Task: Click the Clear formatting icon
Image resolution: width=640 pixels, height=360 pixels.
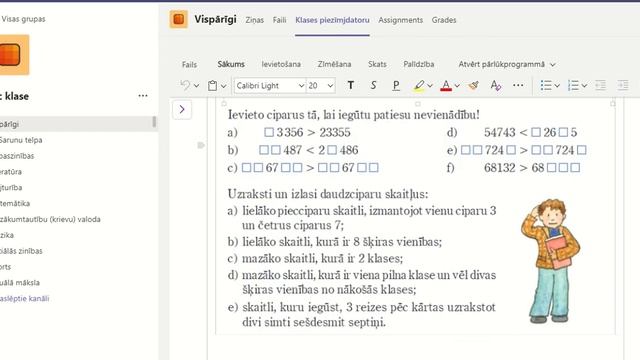Action: 496,85
